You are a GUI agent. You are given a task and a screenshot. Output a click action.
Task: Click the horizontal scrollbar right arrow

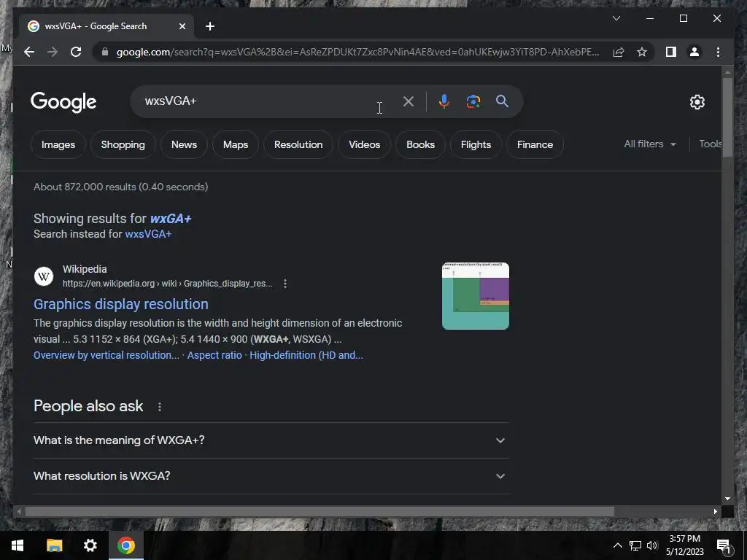point(715,511)
